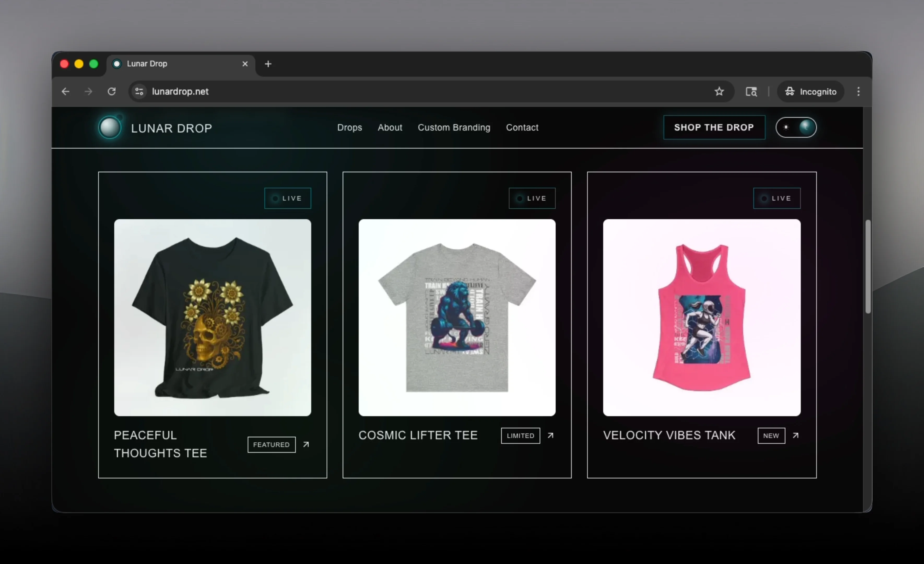Click the COSMIC LIFTER TEE title
The width and height of the screenshot is (924, 564).
(418, 435)
